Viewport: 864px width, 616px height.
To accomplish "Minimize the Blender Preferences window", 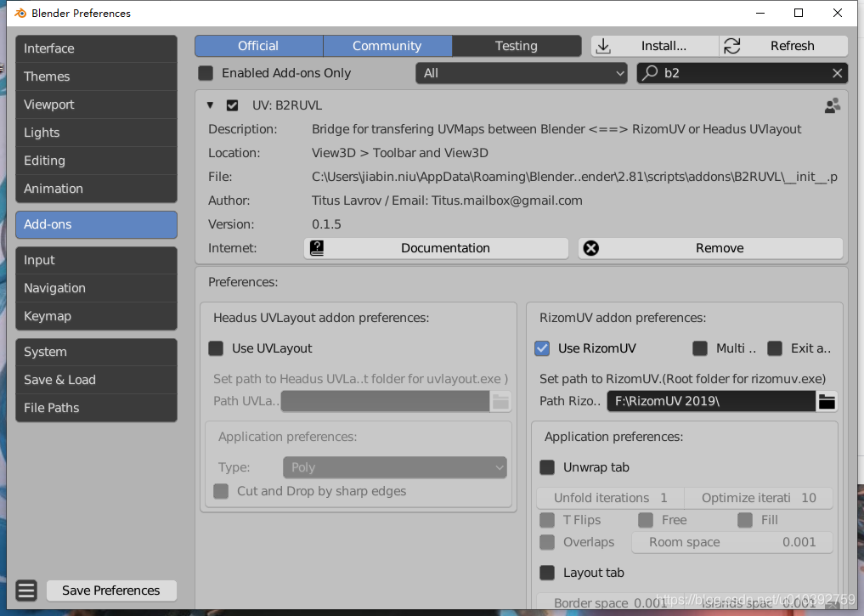I will (x=760, y=13).
